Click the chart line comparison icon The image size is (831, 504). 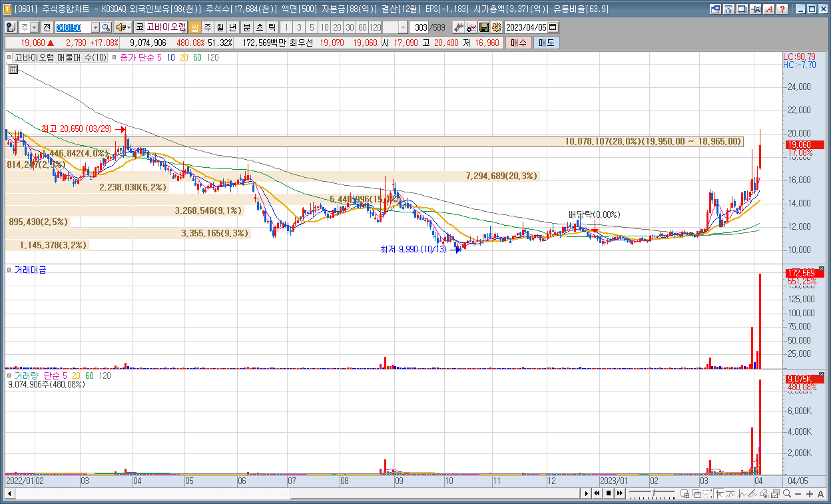[x=471, y=27]
